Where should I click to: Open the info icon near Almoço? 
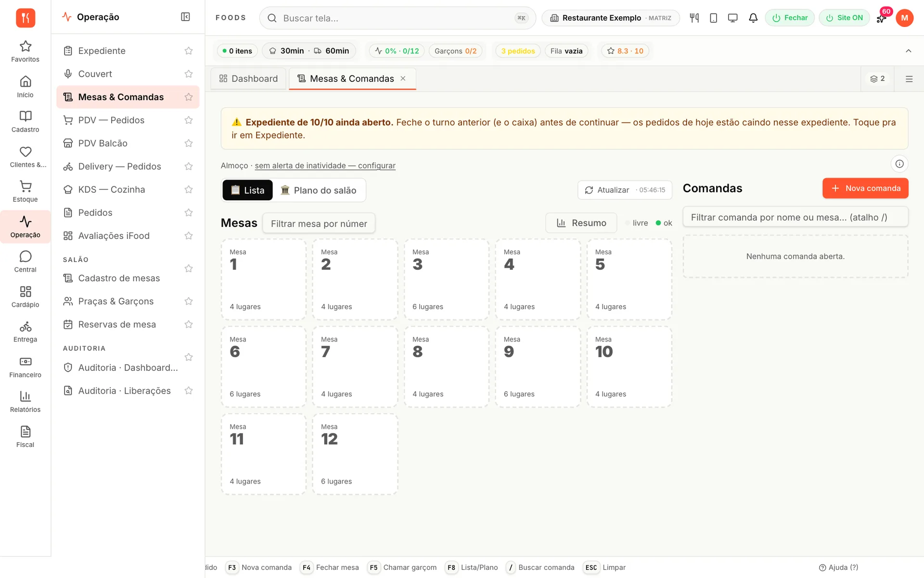(899, 164)
